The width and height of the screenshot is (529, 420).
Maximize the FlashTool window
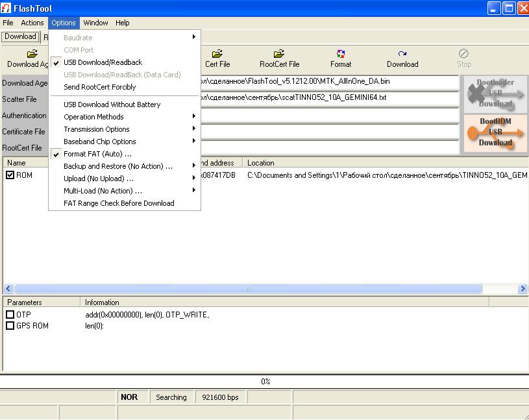pyautogui.click(x=509, y=8)
